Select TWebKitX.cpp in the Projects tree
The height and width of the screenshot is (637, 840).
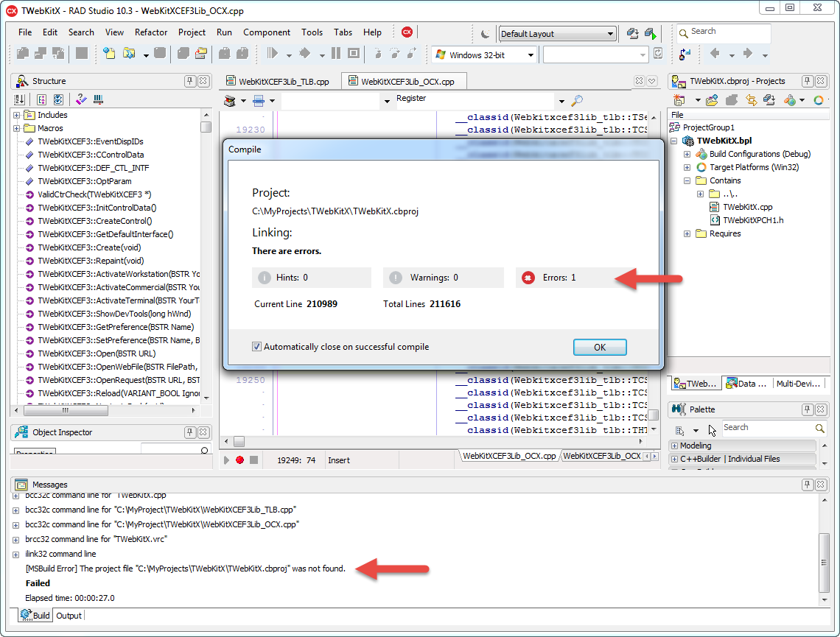point(747,207)
